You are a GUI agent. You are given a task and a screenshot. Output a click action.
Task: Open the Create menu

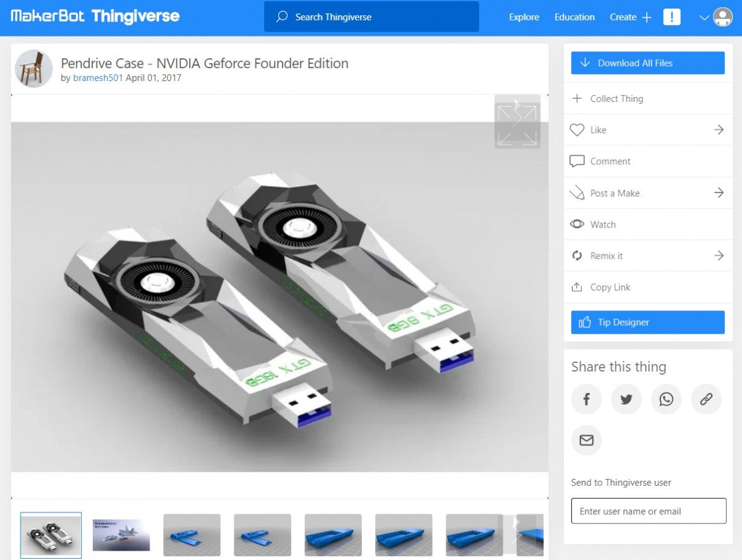[x=623, y=17]
